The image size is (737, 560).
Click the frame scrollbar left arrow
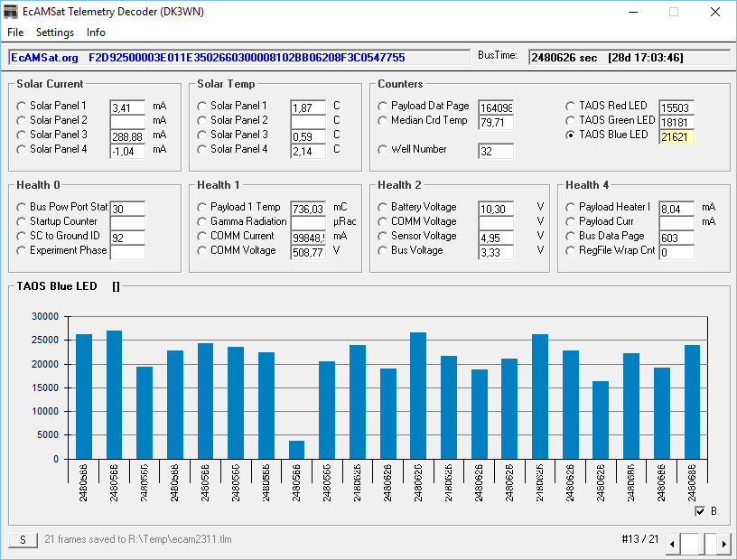tap(672, 542)
